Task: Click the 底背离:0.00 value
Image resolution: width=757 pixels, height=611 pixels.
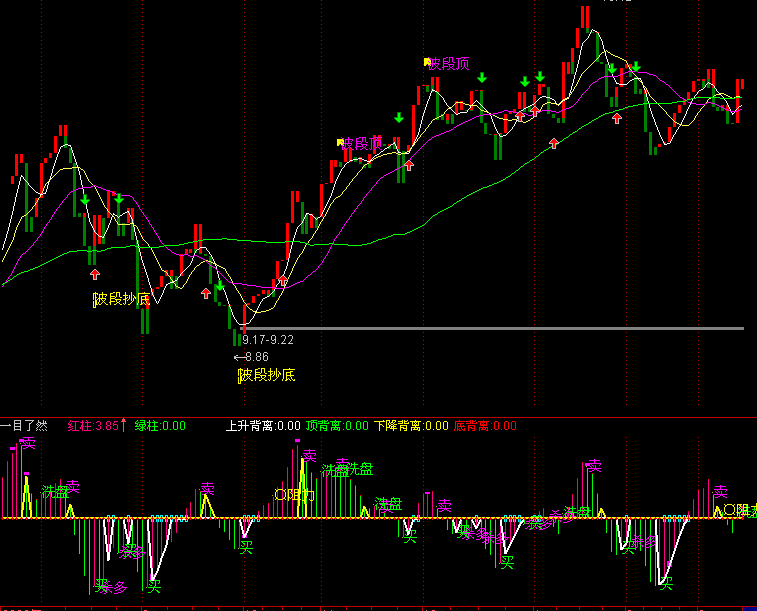Action: point(485,426)
